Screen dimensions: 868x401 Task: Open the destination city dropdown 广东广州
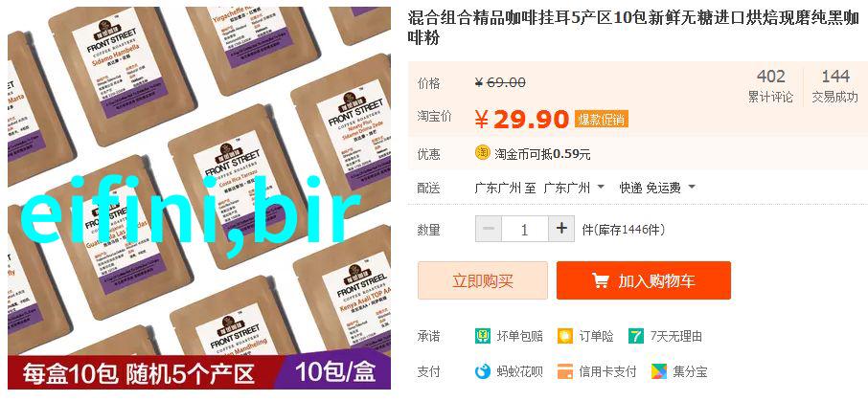coord(574,188)
